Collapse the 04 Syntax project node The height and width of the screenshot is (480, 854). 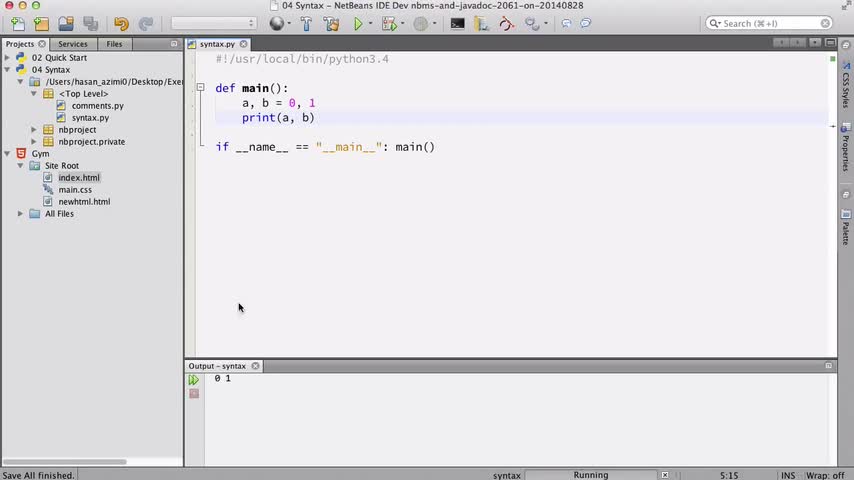pyautogui.click(x=7, y=69)
